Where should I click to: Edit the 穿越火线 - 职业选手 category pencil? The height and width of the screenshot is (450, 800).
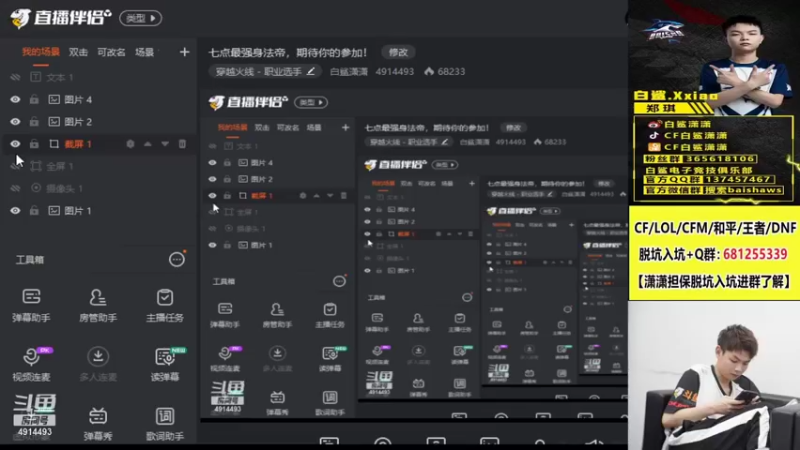click(x=311, y=71)
